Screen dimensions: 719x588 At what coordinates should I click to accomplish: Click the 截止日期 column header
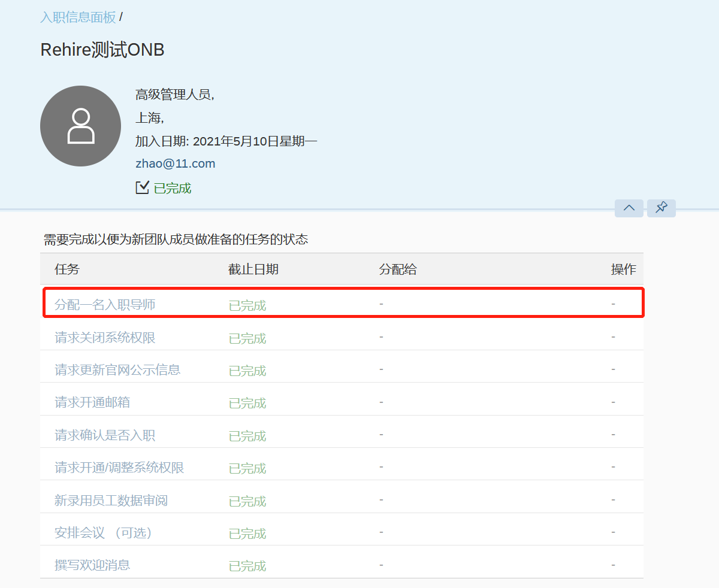tap(253, 269)
